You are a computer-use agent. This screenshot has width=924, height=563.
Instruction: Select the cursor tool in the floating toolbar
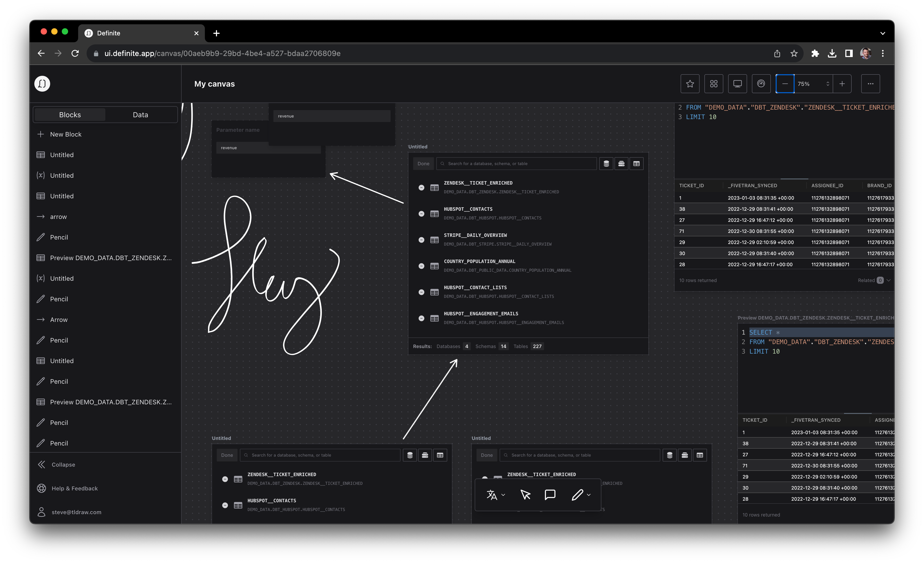click(x=525, y=495)
